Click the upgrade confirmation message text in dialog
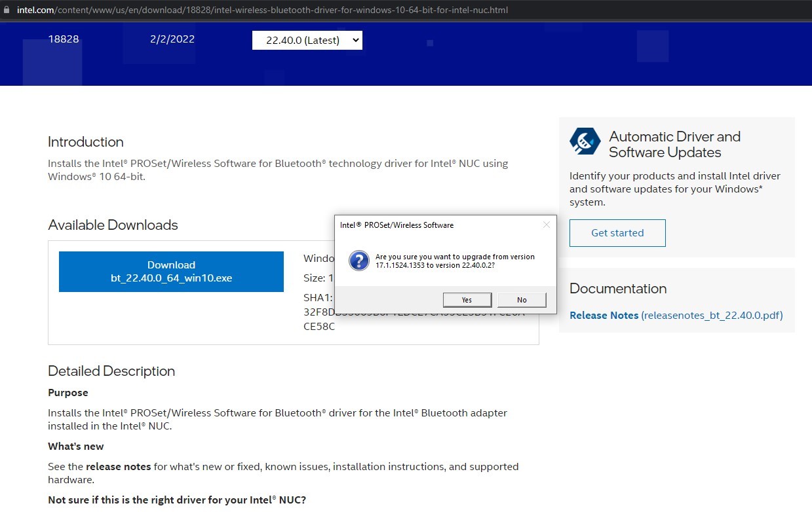Image resolution: width=812 pixels, height=512 pixels. [455, 261]
